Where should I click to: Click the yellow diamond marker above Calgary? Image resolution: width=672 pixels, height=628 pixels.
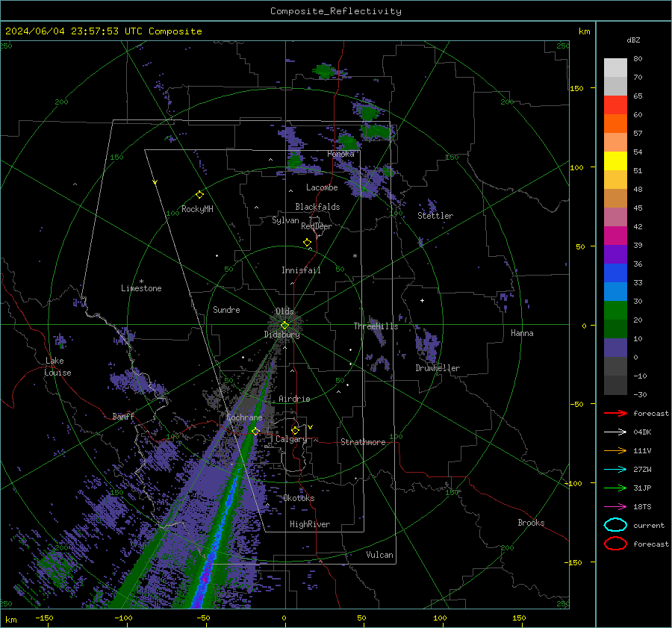(x=295, y=430)
